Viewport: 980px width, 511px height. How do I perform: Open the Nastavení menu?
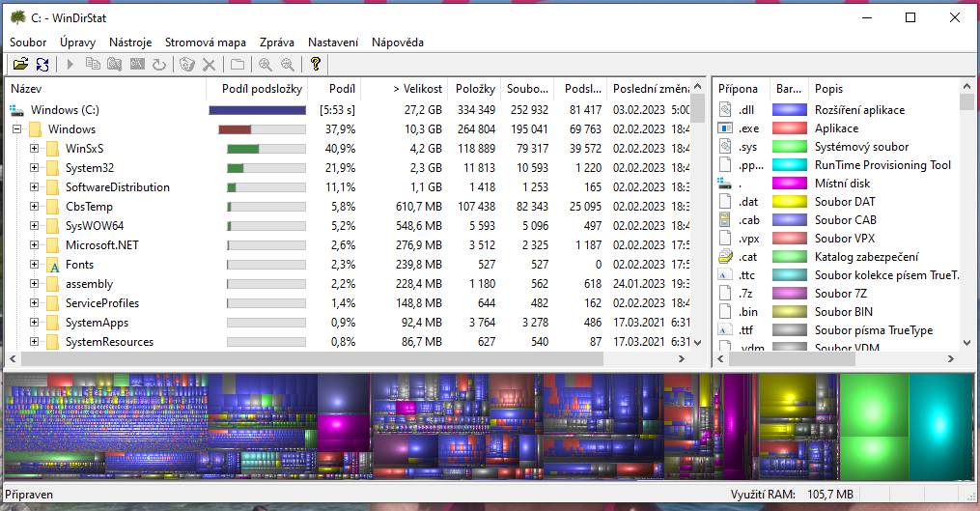point(333,43)
